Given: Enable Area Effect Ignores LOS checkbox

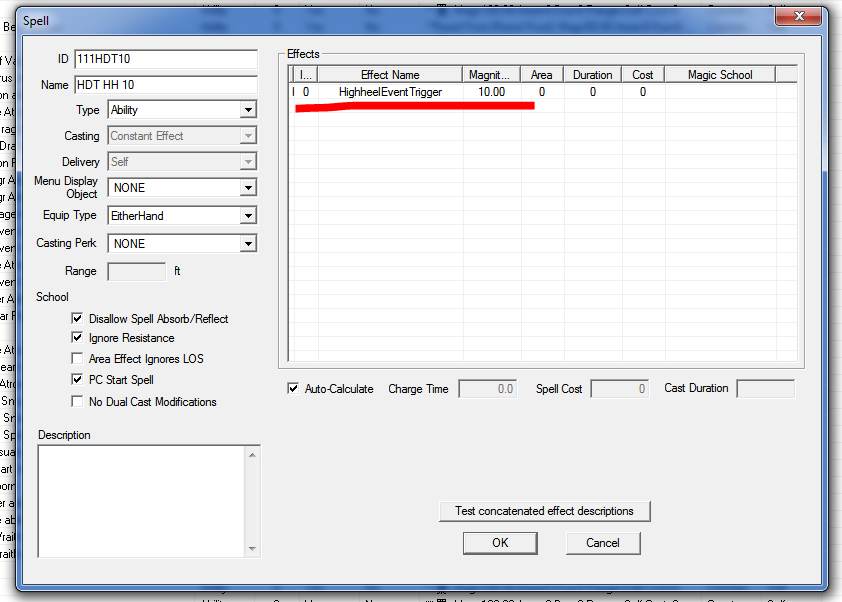Looking at the screenshot, I should click(x=77, y=359).
